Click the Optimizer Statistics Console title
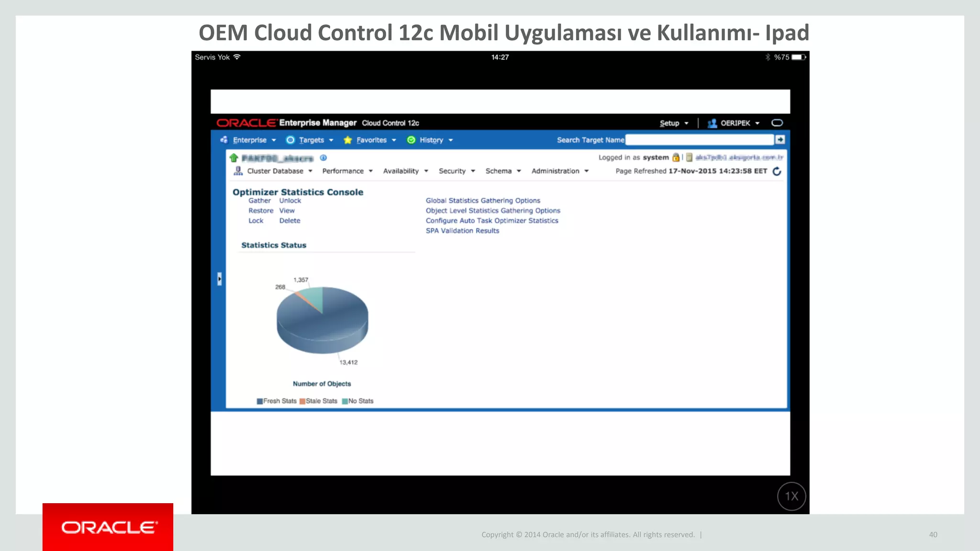Image resolution: width=980 pixels, height=551 pixels. (298, 192)
